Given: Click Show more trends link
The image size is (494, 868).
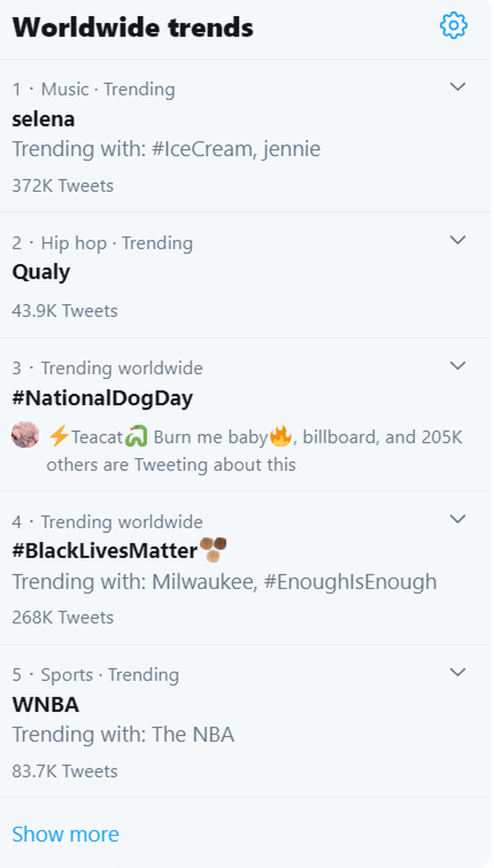Looking at the screenshot, I should click(x=65, y=834).
